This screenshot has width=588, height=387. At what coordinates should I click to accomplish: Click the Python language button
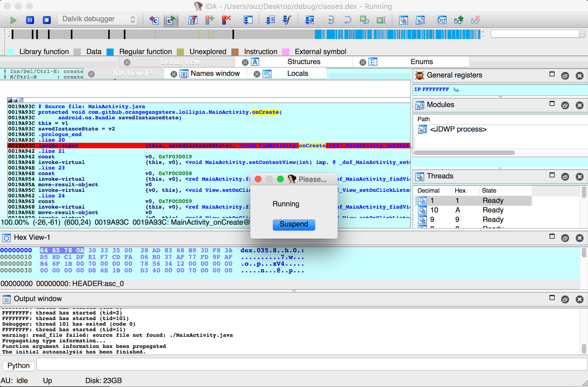[x=19, y=366]
